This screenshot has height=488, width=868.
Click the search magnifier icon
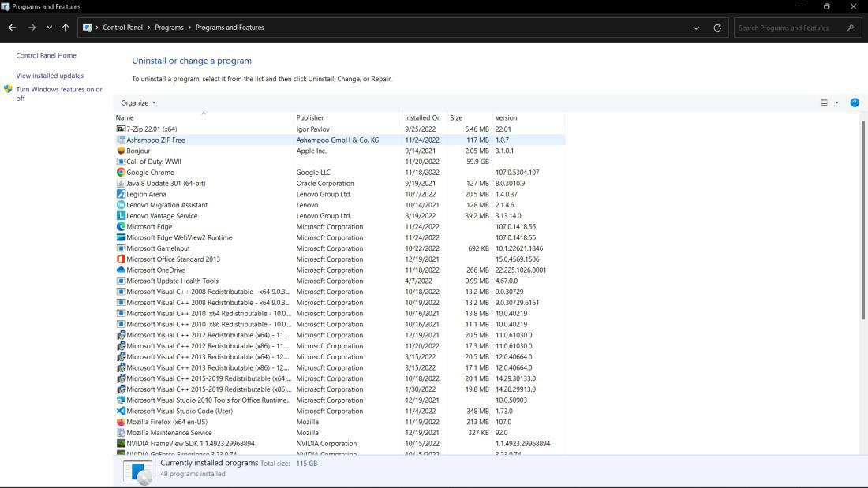click(x=851, y=28)
